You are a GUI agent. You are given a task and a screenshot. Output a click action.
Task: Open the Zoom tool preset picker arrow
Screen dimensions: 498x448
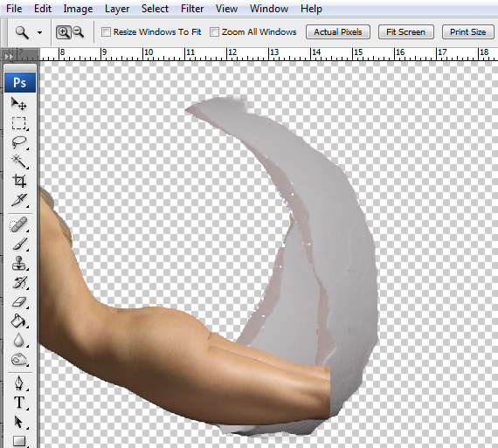39,32
